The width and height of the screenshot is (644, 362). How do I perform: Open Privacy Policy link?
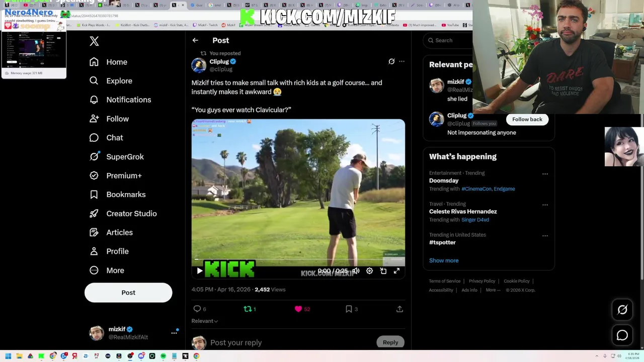[x=482, y=281]
